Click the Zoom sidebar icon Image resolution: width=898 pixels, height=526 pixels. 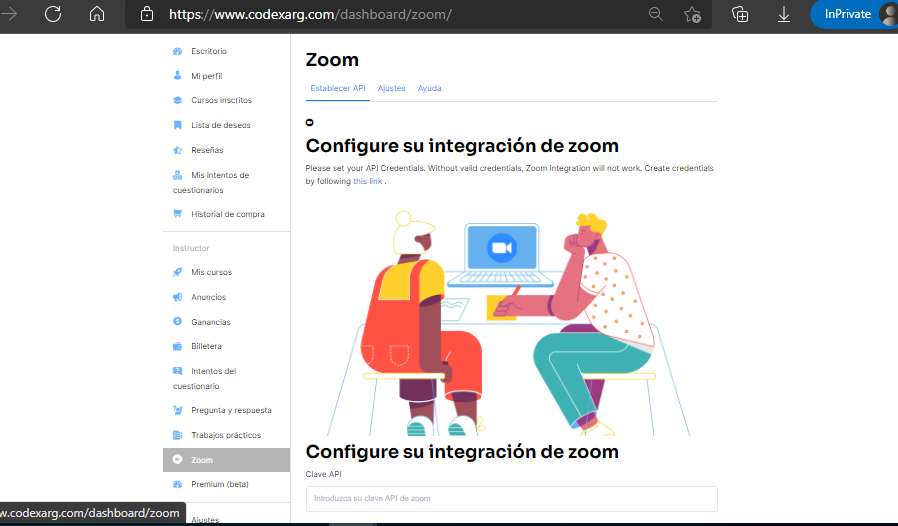click(x=178, y=460)
